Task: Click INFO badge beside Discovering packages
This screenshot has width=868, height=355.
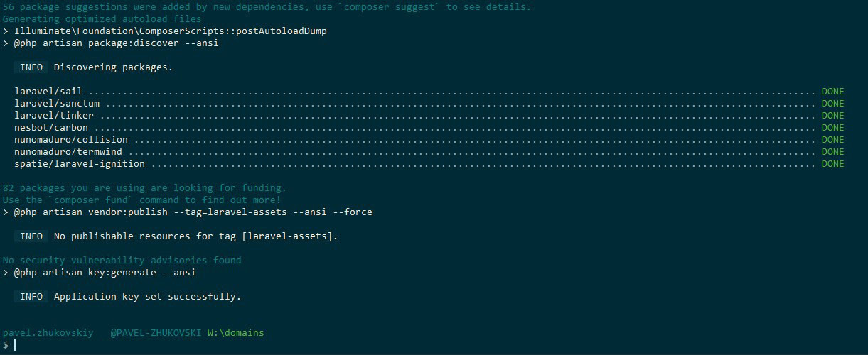Action: (x=31, y=67)
